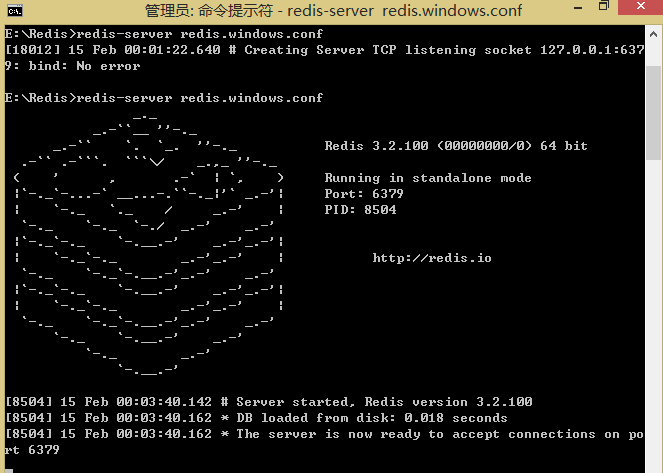Viewport: 663px width, 473px height.
Task: Click the first redis-server command line
Action: coord(164,34)
